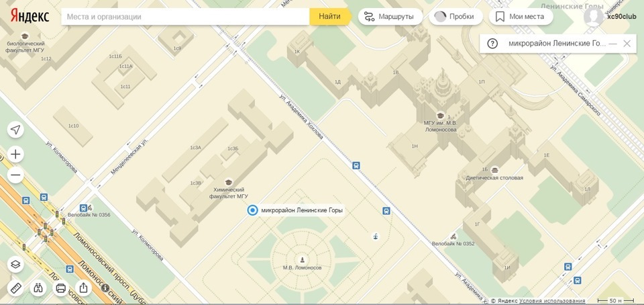
Task: Focus the Места и организации search field
Action: click(185, 17)
